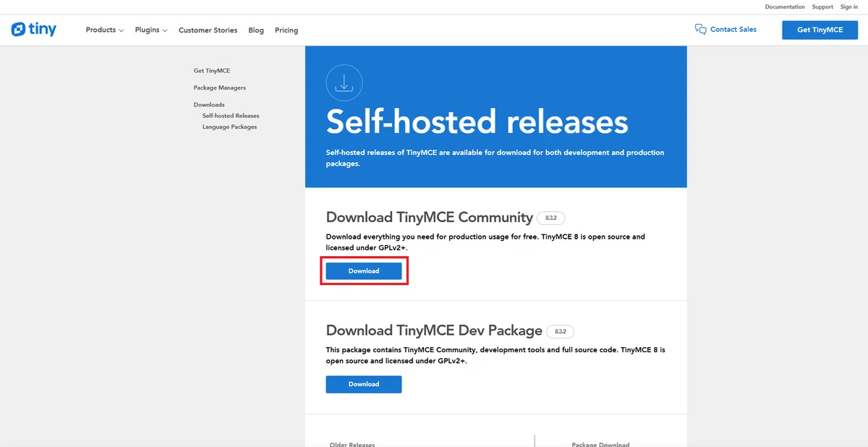868x447 pixels.
Task: Open the Blog menu item
Action: coord(256,30)
